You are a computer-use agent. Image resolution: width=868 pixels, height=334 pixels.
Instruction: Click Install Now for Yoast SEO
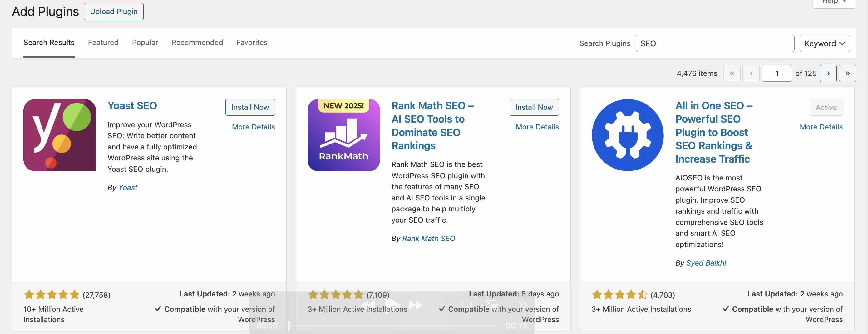tap(250, 107)
